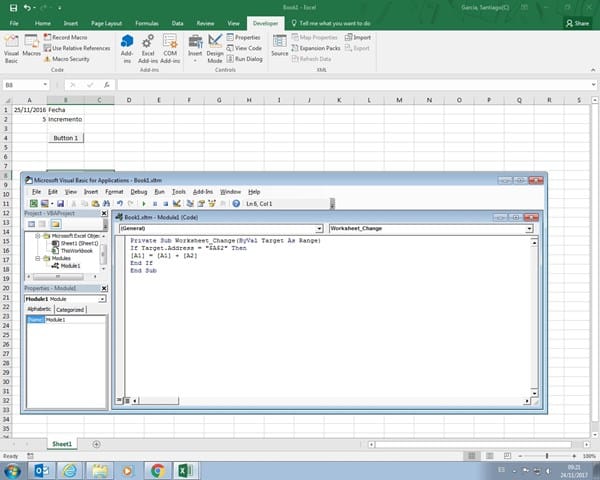Click the Macros icon in the Code group
This screenshot has height=480, width=600.
point(32,46)
